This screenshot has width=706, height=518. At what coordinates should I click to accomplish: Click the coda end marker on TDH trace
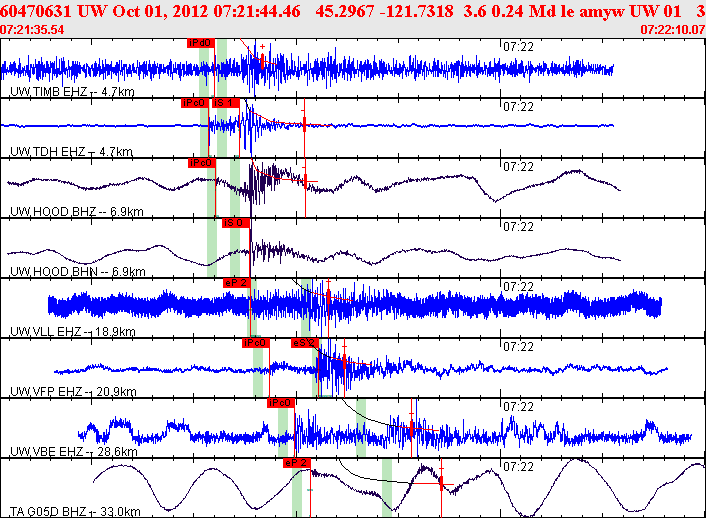305,123
